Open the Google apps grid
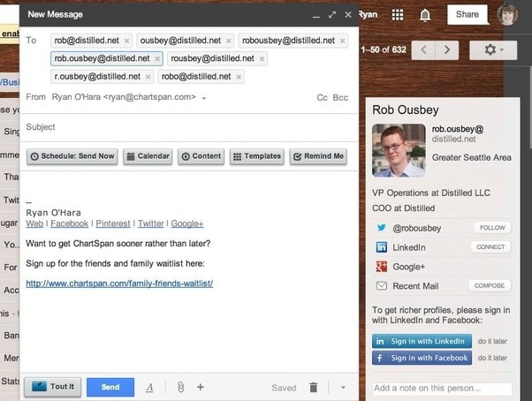532x401 pixels. (x=398, y=15)
